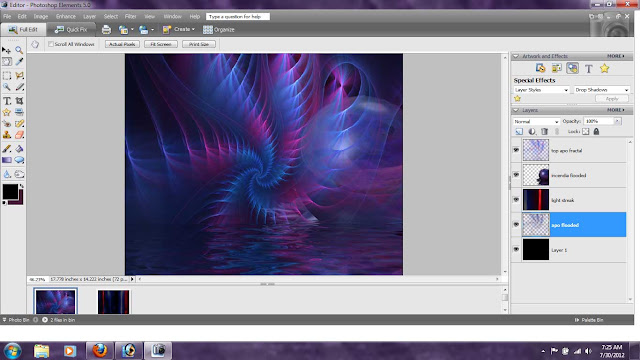This screenshot has height=360, width=640.
Task: Select the Move tool
Action: click(x=7, y=50)
